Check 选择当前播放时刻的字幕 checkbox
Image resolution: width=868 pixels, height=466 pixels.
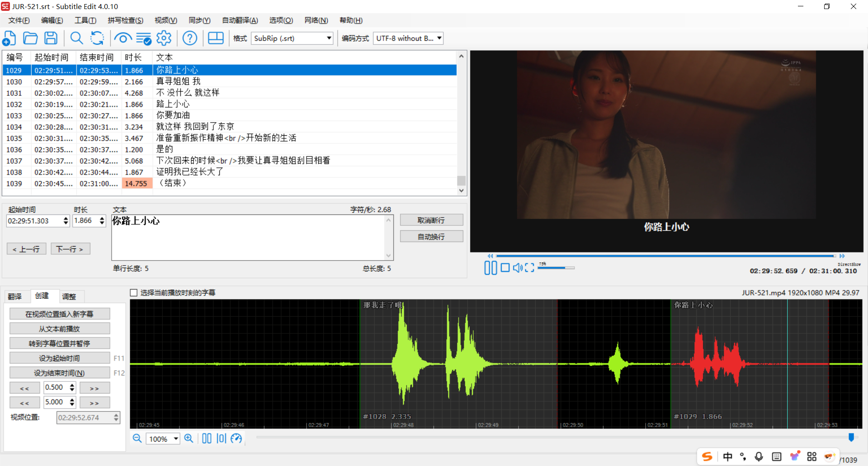click(x=134, y=293)
